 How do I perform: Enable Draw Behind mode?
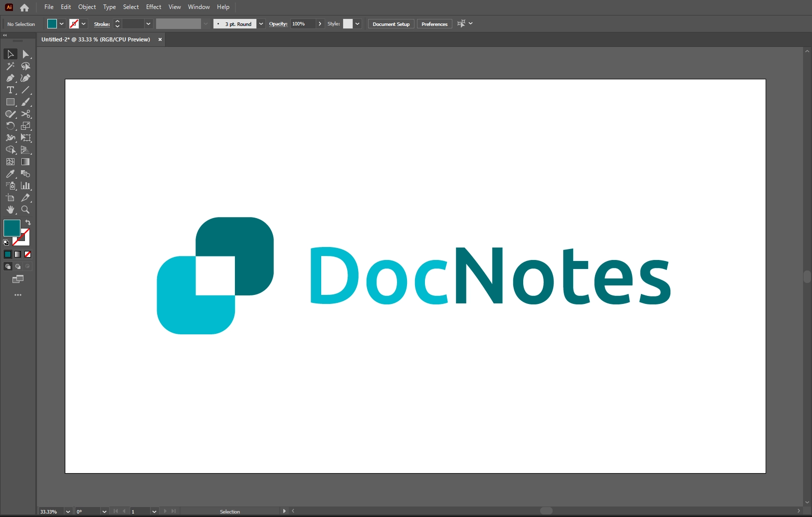click(x=18, y=266)
